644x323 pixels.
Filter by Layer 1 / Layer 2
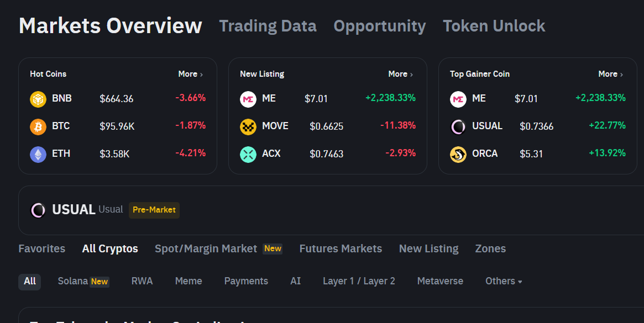(x=359, y=281)
